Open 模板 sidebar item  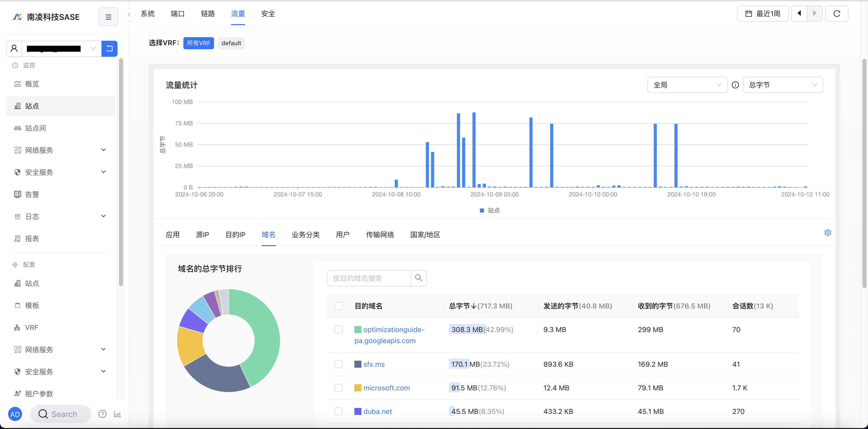point(61,305)
